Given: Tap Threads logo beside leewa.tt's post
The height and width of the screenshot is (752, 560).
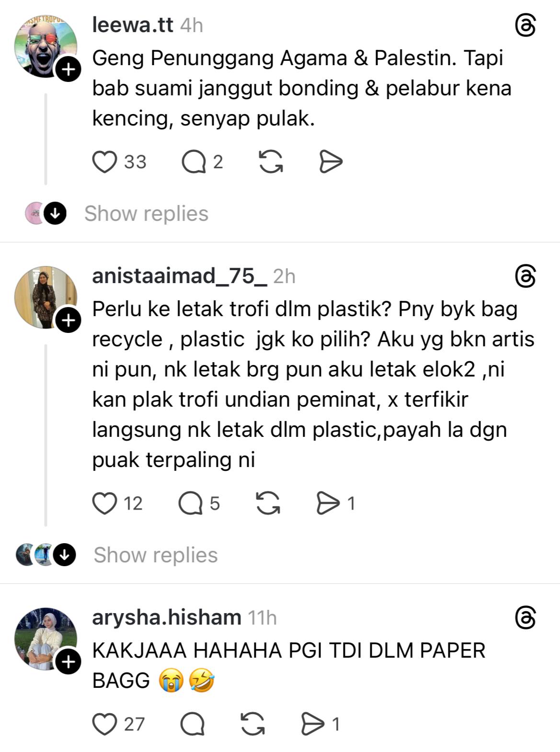Looking at the screenshot, I should (525, 25).
